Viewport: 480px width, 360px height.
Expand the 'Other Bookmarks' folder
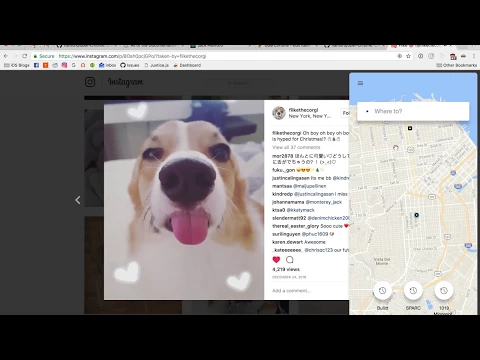click(x=457, y=65)
